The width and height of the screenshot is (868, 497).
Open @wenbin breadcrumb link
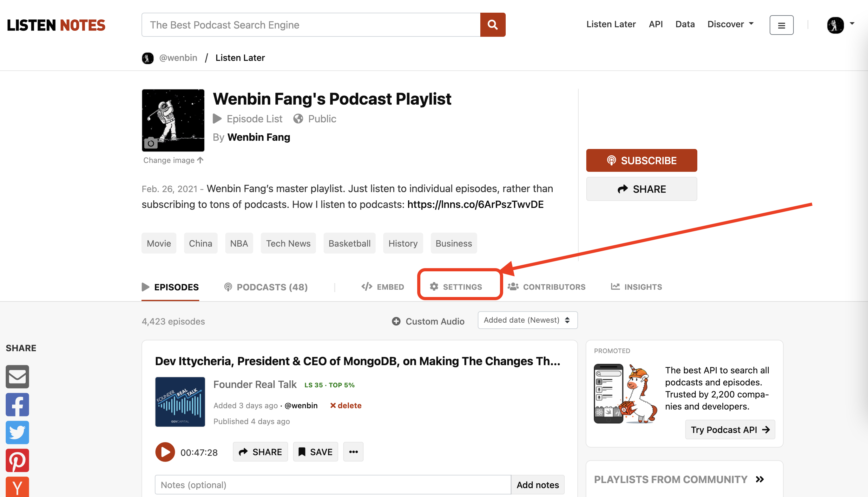[x=178, y=58]
